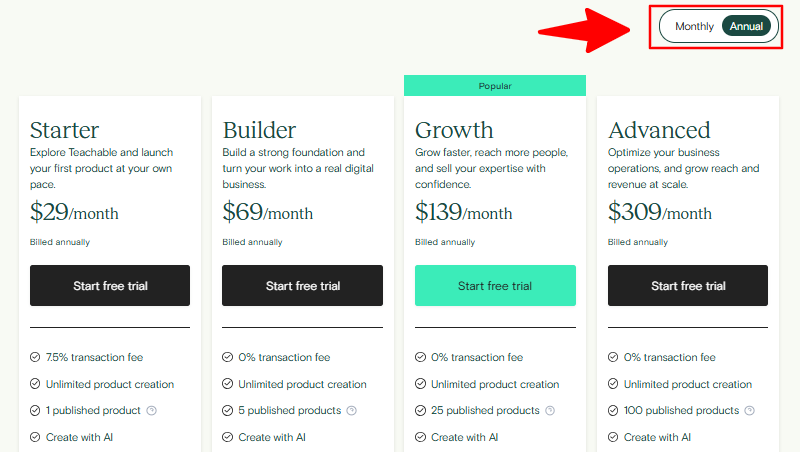Click the $139/month Growth price

coord(463,212)
